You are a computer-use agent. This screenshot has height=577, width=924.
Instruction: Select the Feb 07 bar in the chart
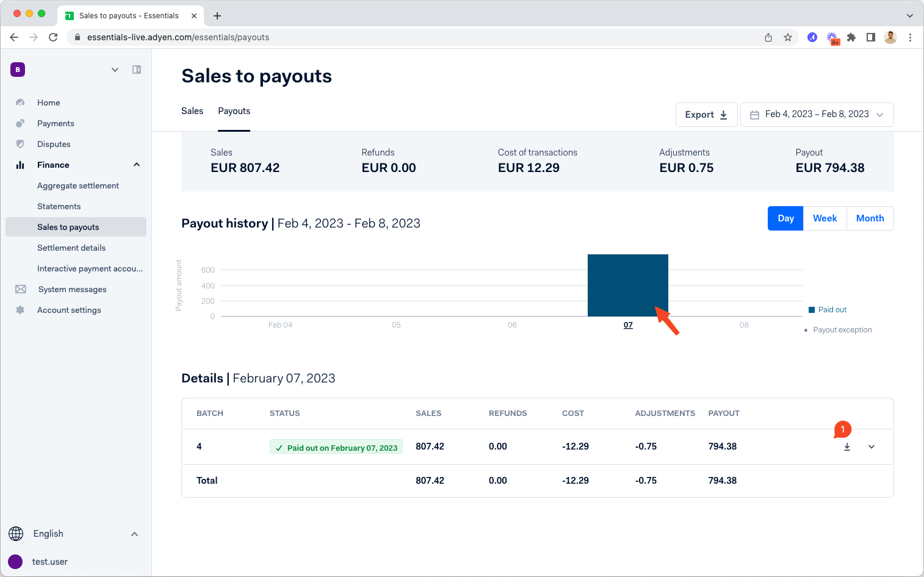(x=627, y=285)
